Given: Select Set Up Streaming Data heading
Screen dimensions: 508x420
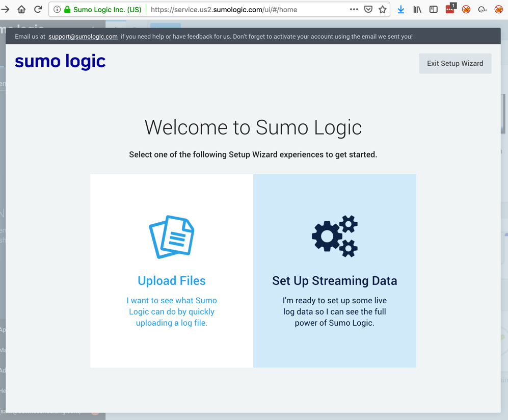Looking at the screenshot, I should click(x=335, y=281).
